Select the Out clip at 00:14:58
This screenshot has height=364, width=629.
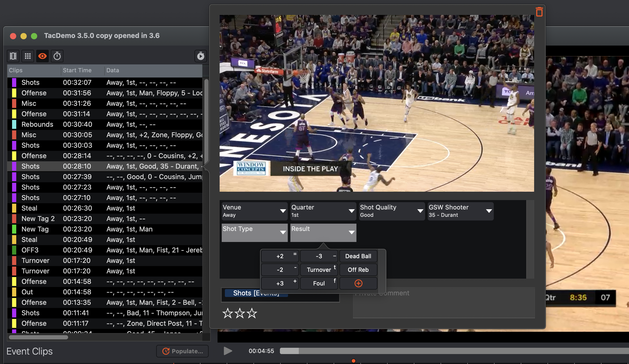(x=105, y=292)
